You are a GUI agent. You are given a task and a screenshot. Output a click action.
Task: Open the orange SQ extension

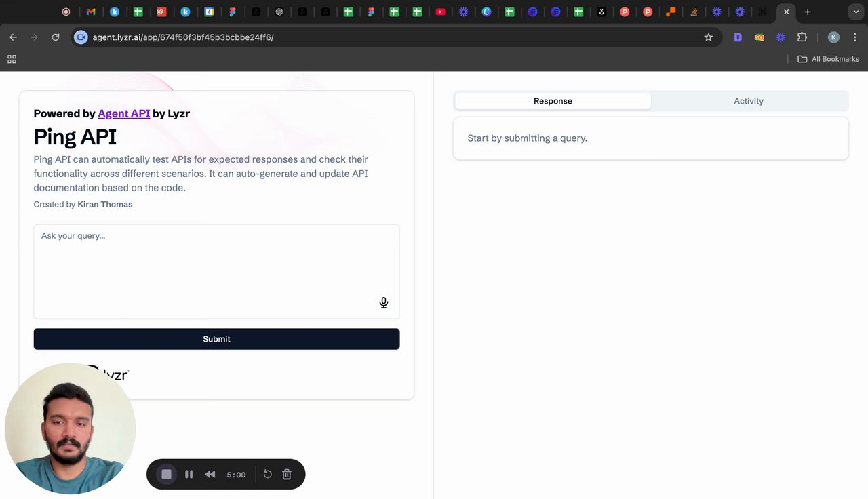click(x=759, y=37)
